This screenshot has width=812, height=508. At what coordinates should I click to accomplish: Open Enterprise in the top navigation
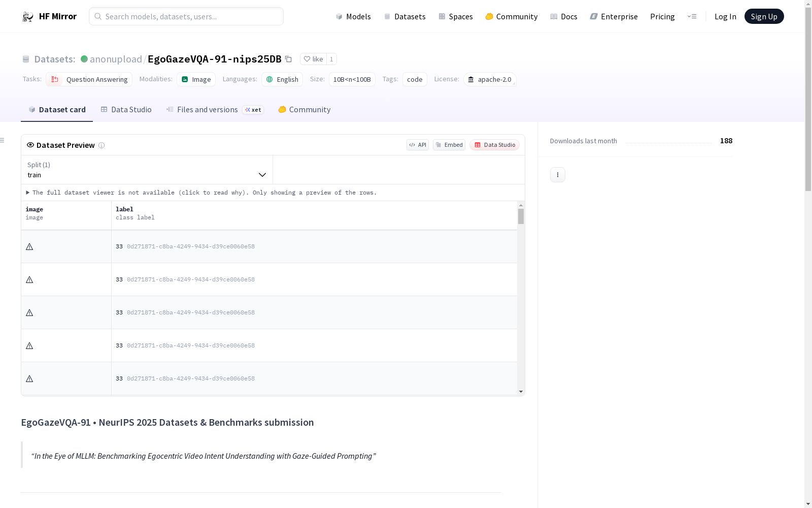pos(614,16)
